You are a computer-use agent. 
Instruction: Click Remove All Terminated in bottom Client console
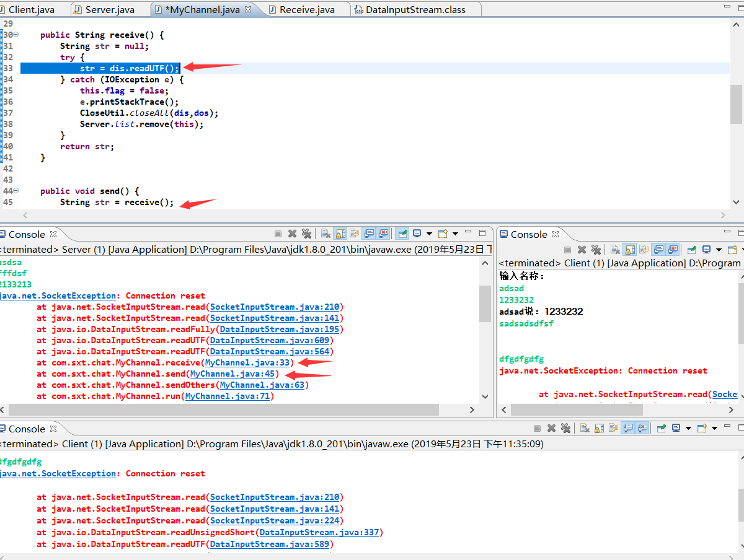(x=565, y=428)
